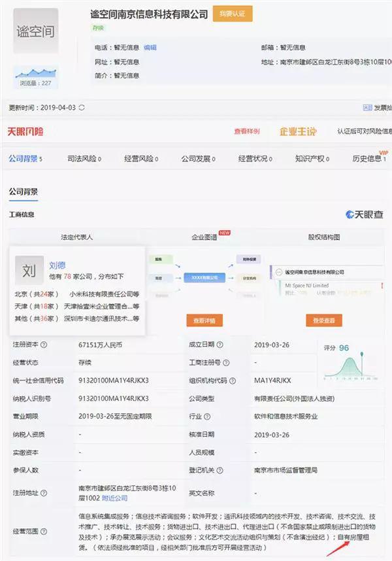Click the help icon next to 成立日期
This screenshot has width=392, height=561.
[x=220, y=345]
